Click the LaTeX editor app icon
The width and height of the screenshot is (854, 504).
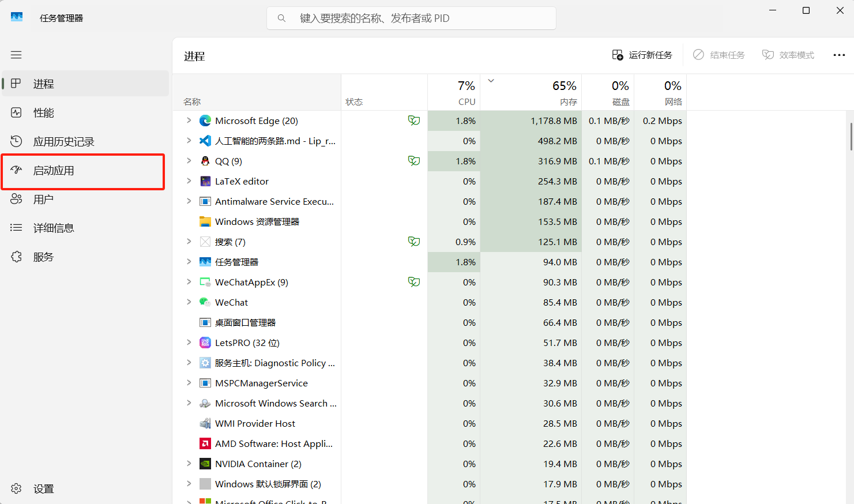tap(205, 181)
